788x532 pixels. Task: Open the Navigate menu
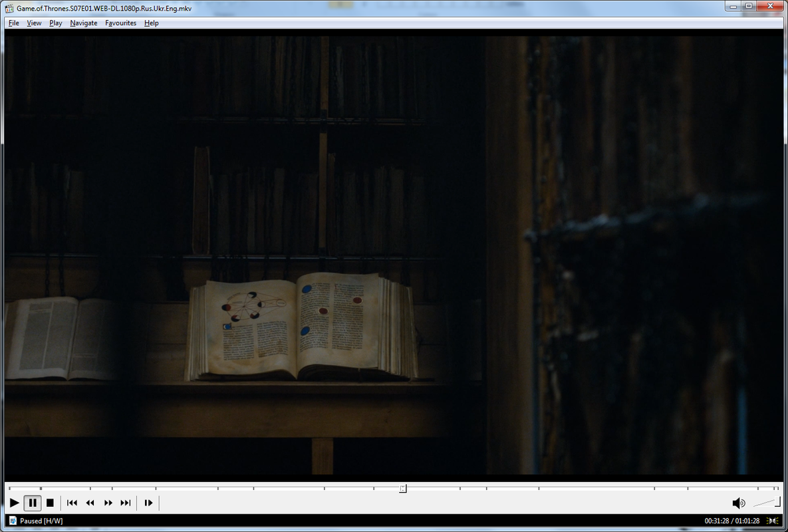click(x=84, y=23)
